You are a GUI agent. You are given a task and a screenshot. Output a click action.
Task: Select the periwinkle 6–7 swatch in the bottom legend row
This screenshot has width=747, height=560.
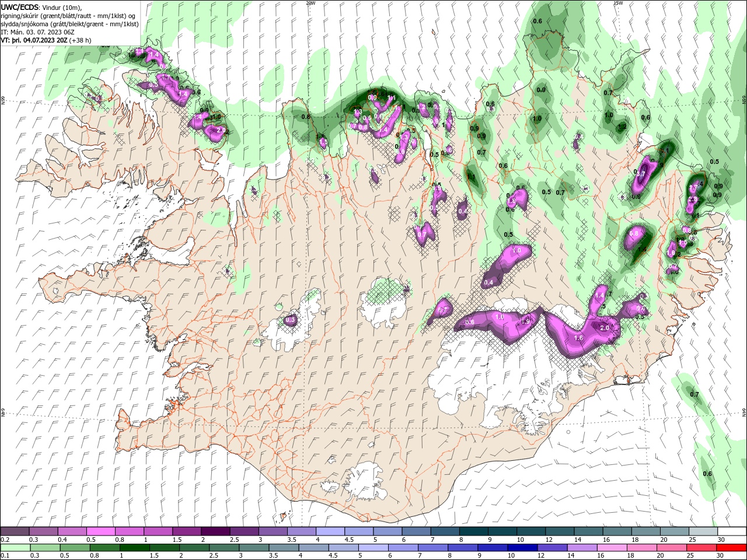pos(403,548)
